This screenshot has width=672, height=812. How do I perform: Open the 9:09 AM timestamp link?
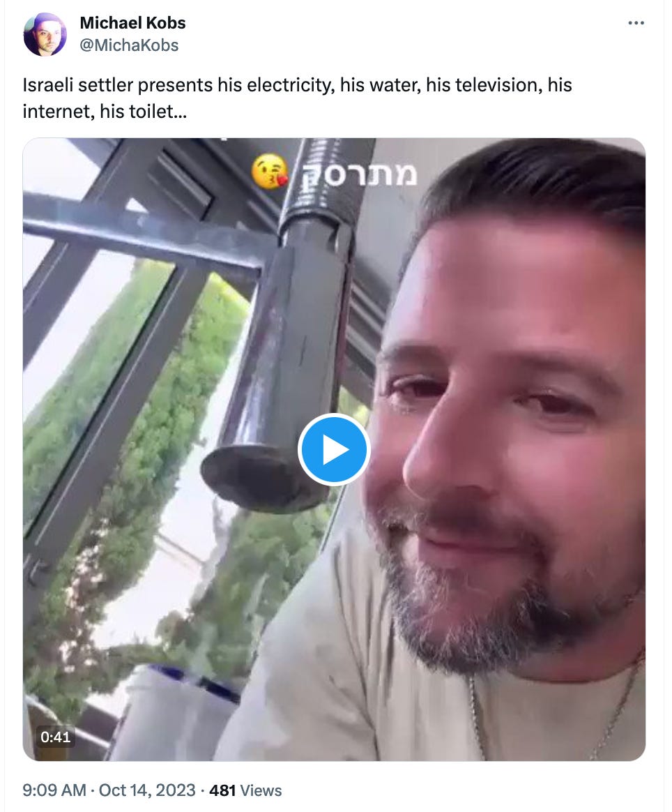[54, 790]
